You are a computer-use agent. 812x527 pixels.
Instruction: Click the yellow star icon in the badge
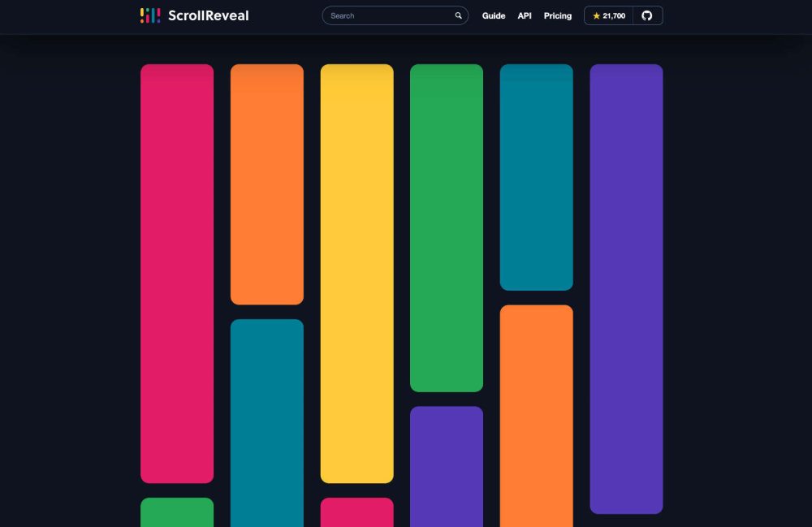[x=595, y=15]
